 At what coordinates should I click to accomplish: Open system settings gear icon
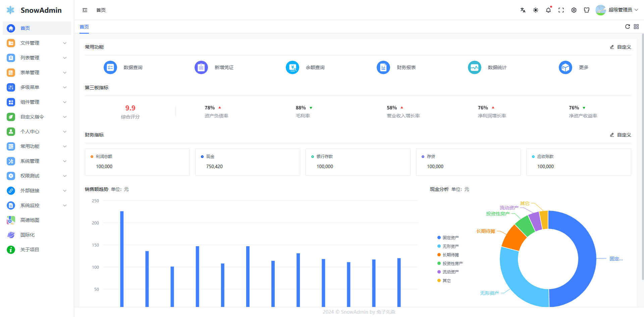point(574,10)
